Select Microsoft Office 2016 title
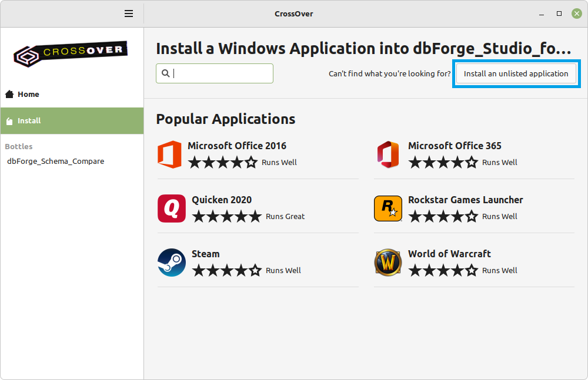 point(237,146)
